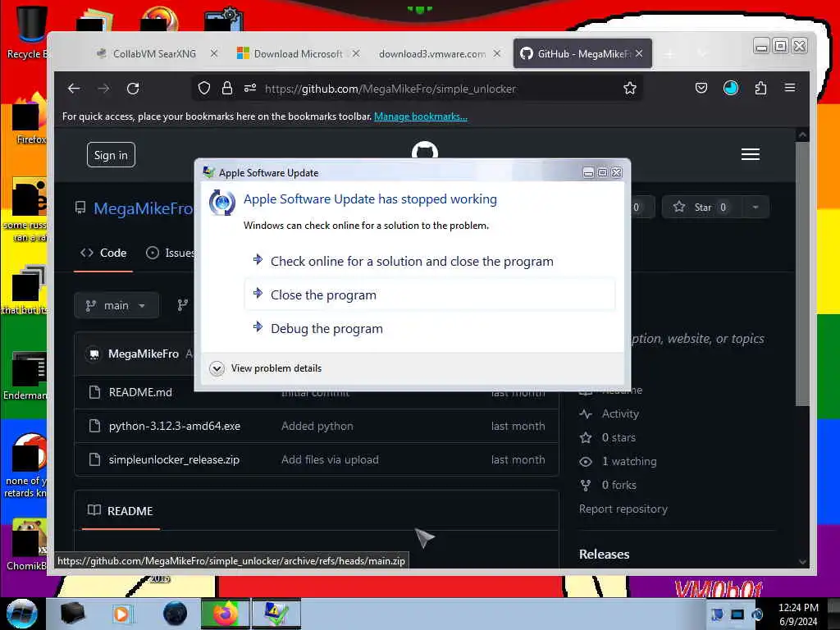
Task: Open simpleunlocker_release.zip file
Action: coord(174,459)
